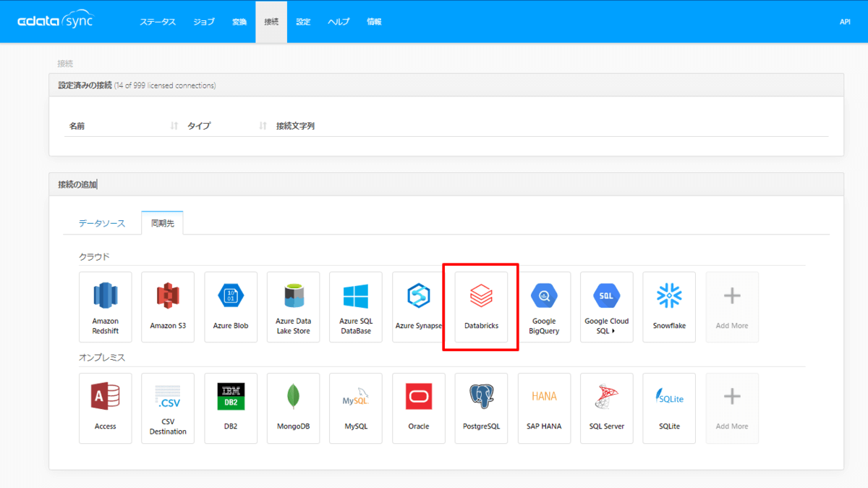Image resolution: width=868 pixels, height=488 pixels.
Task: Select the PostgreSQL elephant tile
Action: coord(481,408)
